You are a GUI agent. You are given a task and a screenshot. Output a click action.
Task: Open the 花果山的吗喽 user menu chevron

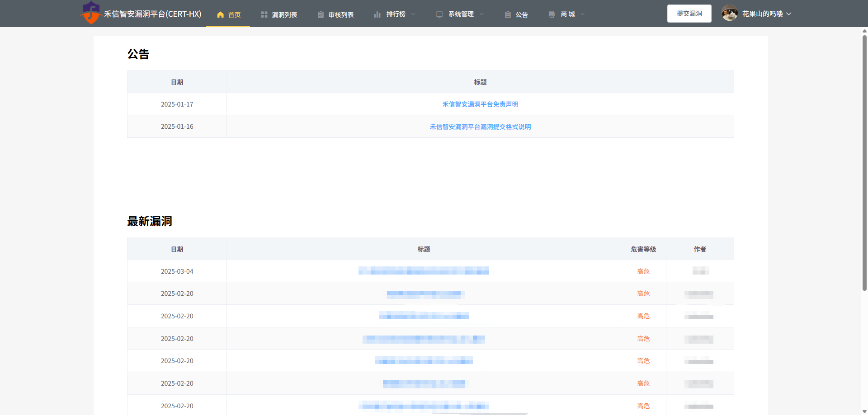789,14
